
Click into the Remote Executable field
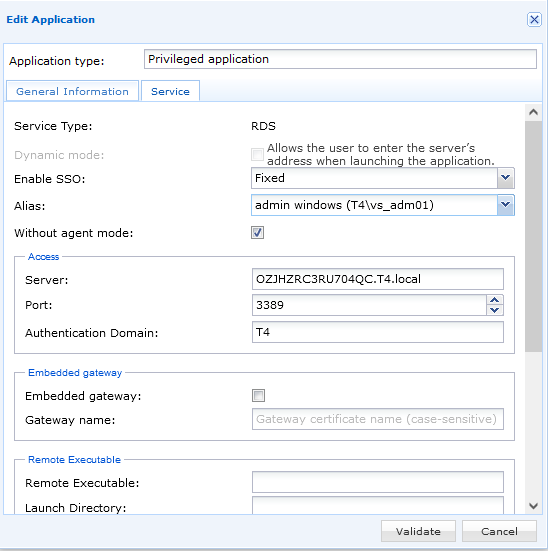[378, 482]
